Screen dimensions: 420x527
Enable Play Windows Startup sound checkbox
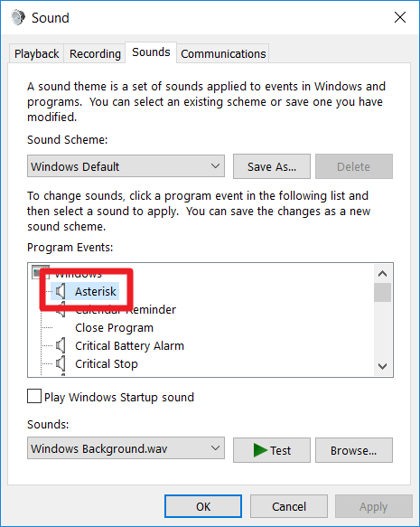click(x=34, y=396)
